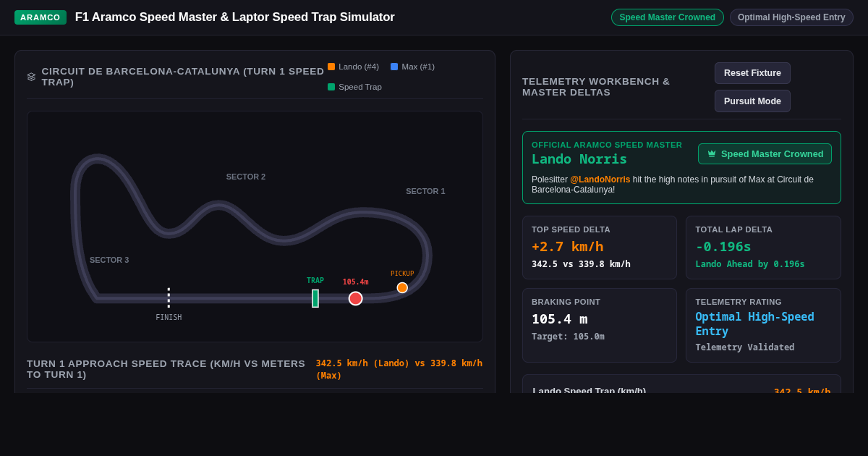868x456 pixels.
Task: Click the Speed Master Crowned button in the card
Action: [x=765, y=154]
